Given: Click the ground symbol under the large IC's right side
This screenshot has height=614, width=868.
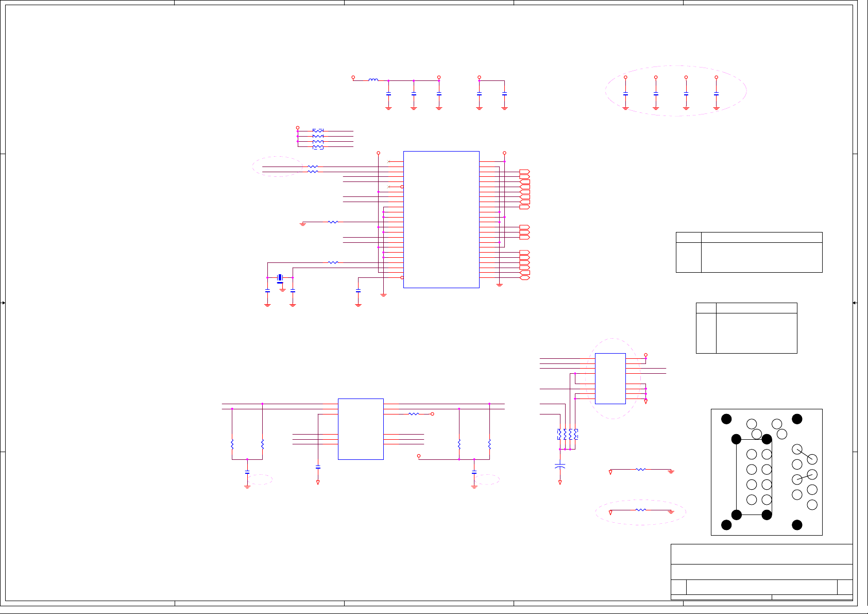Looking at the screenshot, I should click(x=499, y=285).
